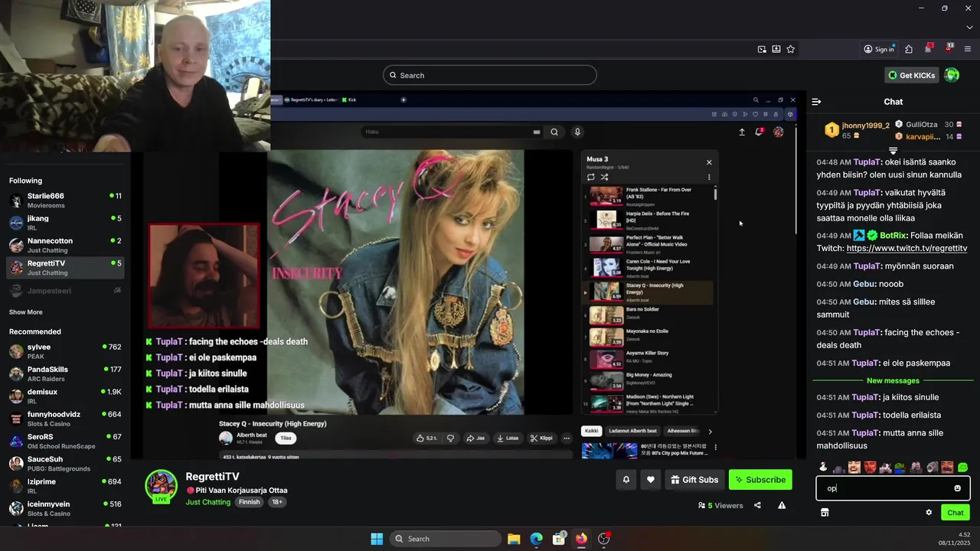Image resolution: width=980 pixels, height=551 pixels.
Task: Share the stream via the share icon
Action: pyautogui.click(x=757, y=505)
